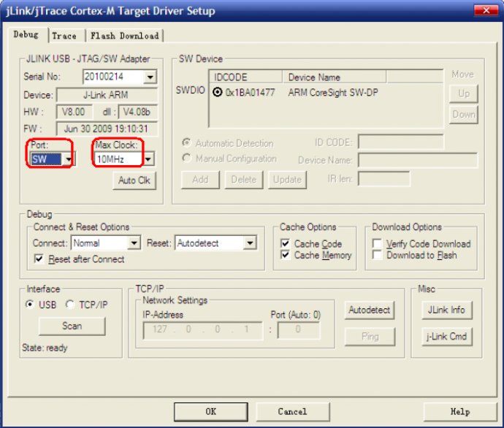Open the Serial No dropdown
This screenshot has width=504, height=428.
(150, 77)
